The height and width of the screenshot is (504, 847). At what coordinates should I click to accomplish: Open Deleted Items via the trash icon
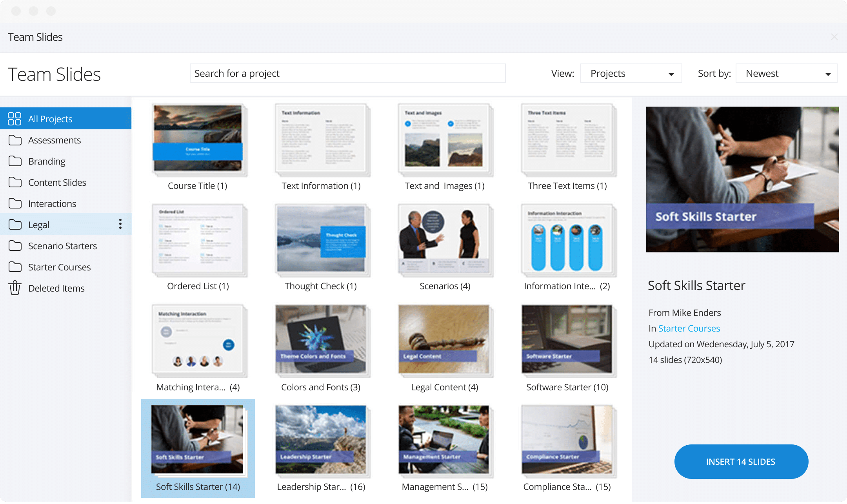tap(15, 288)
